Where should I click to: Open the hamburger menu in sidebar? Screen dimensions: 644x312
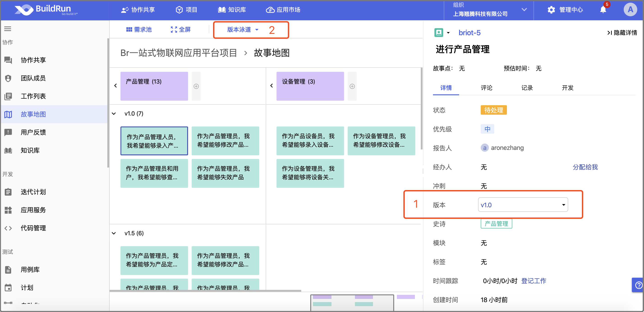(8, 29)
